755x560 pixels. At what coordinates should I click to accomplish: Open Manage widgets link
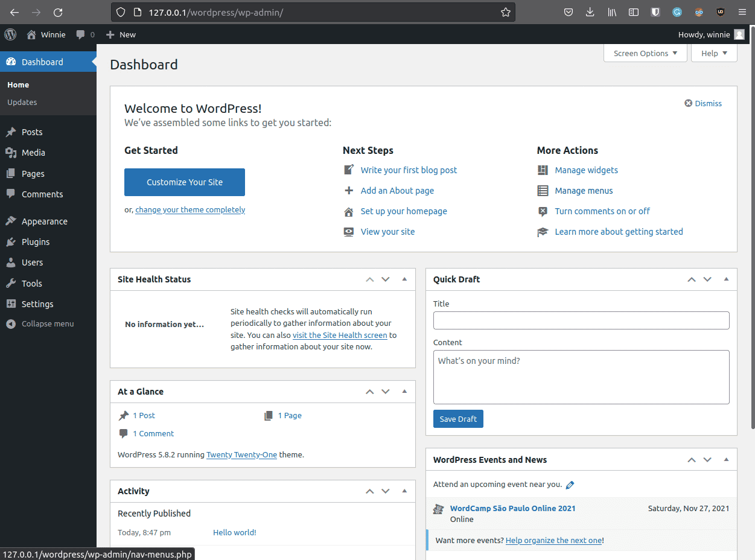coord(586,170)
